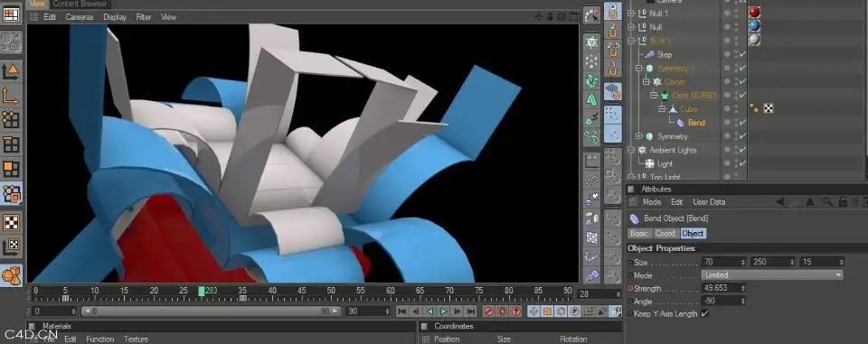Select the Ambient Lights object
Screen dimensions: 868x344
pyautogui.click(x=673, y=150)
